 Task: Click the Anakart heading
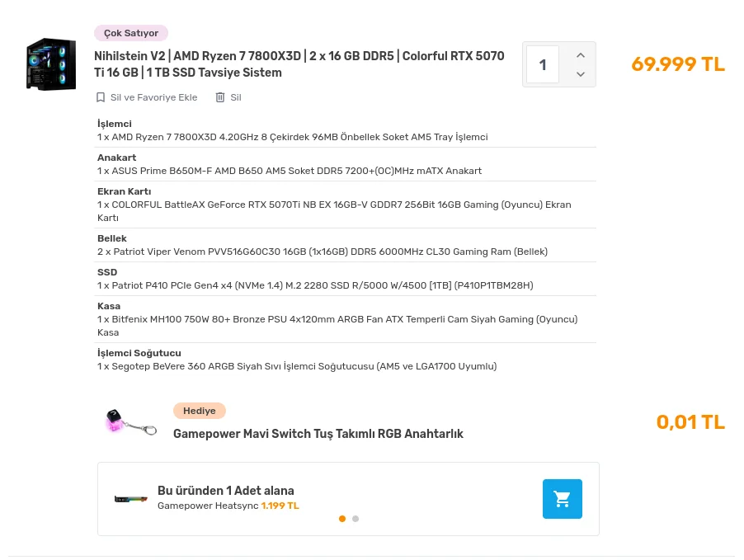click(x=117, y=158)
